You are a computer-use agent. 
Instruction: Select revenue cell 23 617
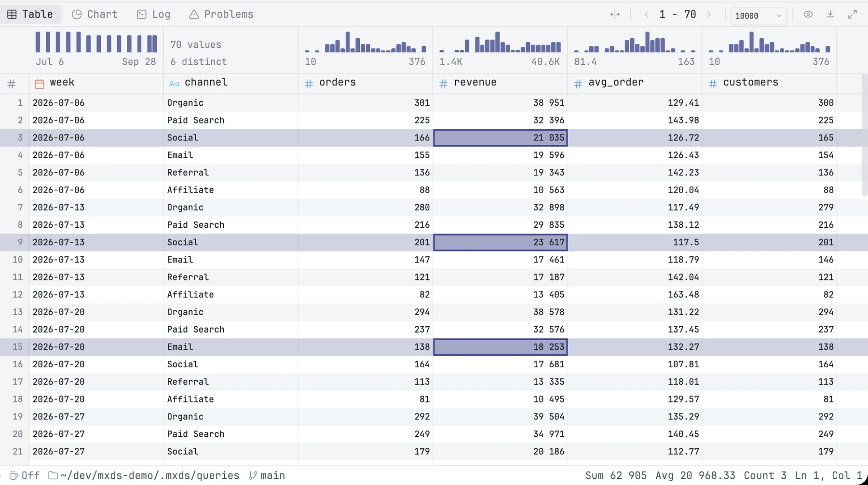point(501,242)
